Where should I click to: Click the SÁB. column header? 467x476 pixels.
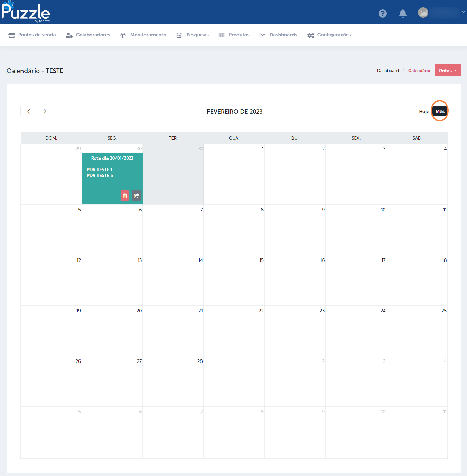coord(417,138)
